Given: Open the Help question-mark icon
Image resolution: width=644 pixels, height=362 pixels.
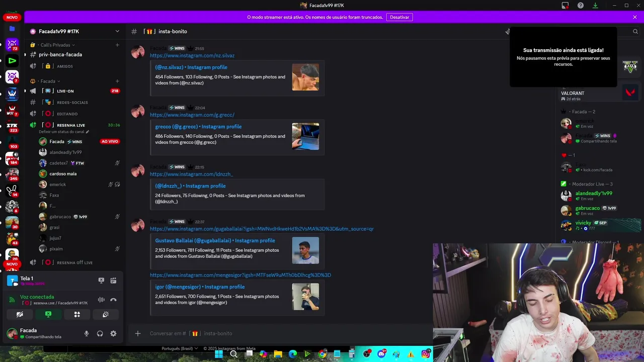Looking at the screenshot, I should tap(581, 6).
